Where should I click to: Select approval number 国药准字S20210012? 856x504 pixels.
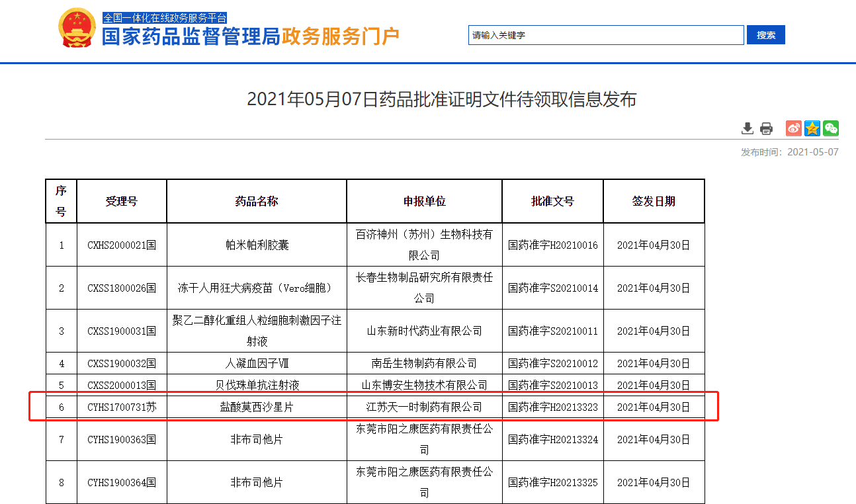point(553,363)
